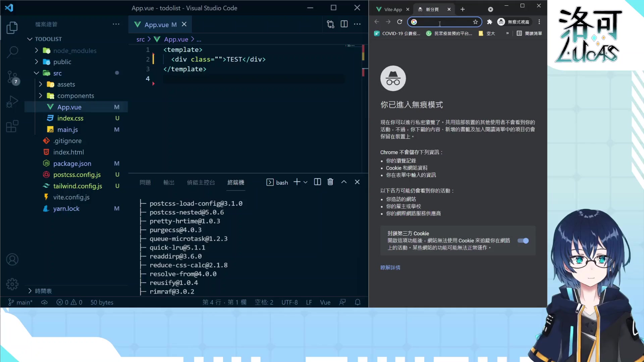Open the split editor icon near App.vue tab

point(344,24)
